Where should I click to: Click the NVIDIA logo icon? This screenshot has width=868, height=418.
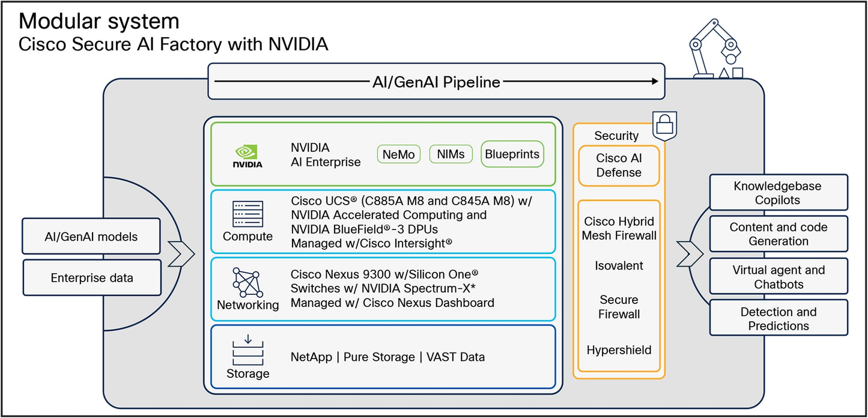pyautogui.click(x=247, y=155)
